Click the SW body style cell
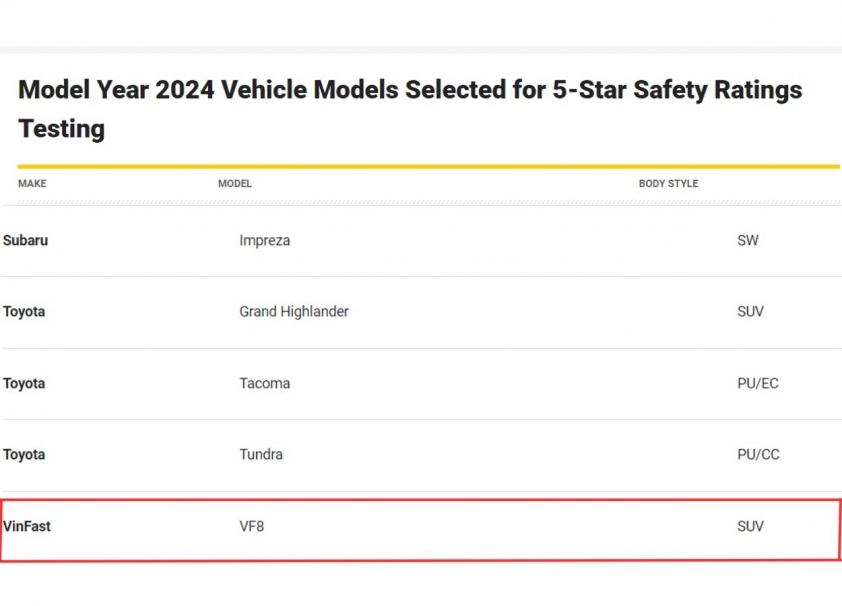 pos(747,241)
